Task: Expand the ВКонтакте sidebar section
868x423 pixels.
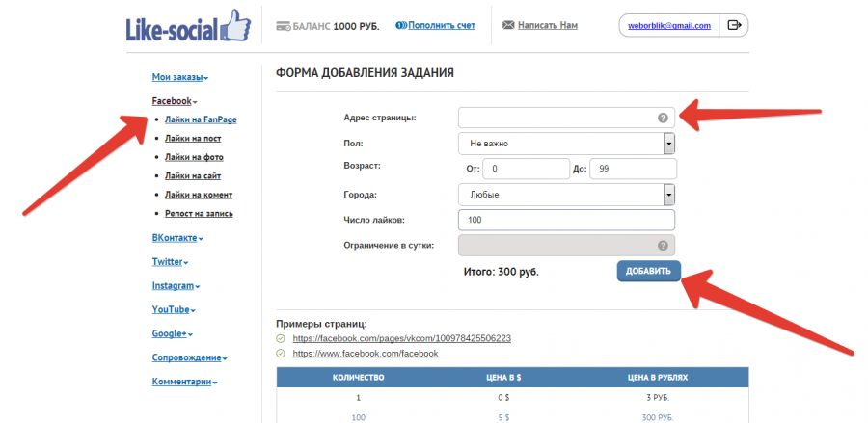Action: point(177,238)
